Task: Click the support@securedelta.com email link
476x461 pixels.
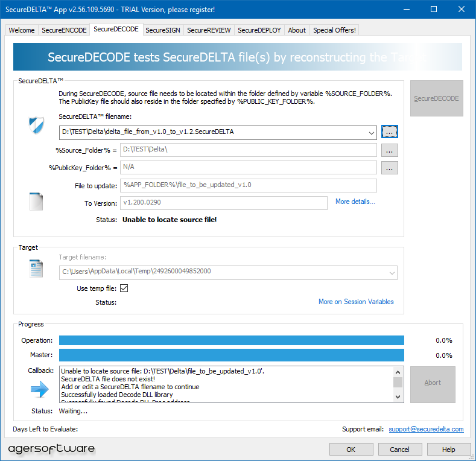Action: pos(426,429)
